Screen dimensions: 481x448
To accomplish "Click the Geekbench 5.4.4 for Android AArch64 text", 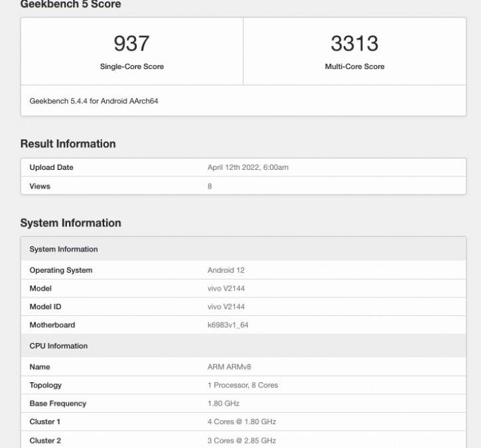I will point(94,102).
